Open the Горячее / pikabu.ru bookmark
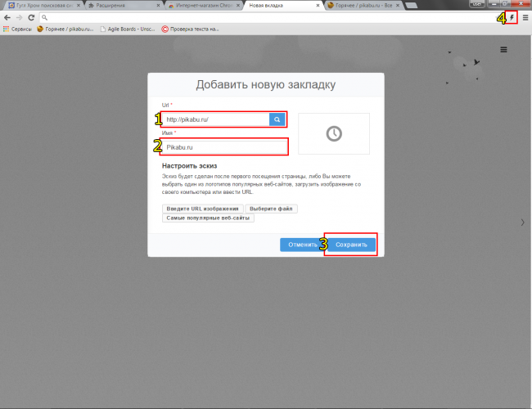This screenshot has height=409, width=532. (x=65, y=29)
